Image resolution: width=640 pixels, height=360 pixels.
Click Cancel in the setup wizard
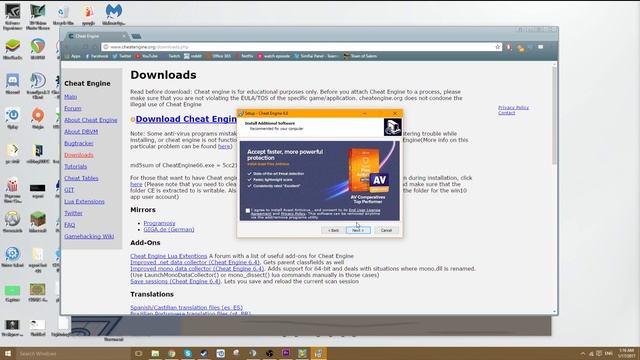point(386,230)
